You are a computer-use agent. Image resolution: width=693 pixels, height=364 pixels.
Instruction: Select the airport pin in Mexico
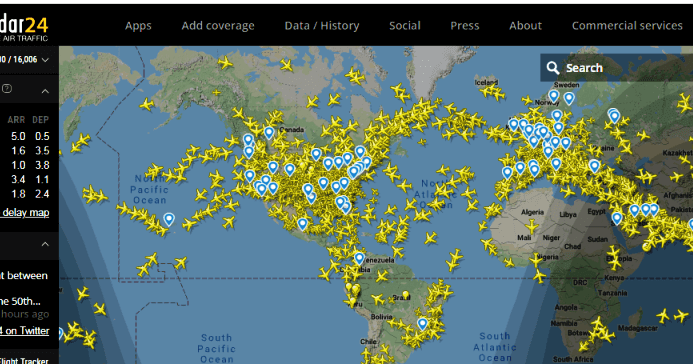[x=302, y=224]
